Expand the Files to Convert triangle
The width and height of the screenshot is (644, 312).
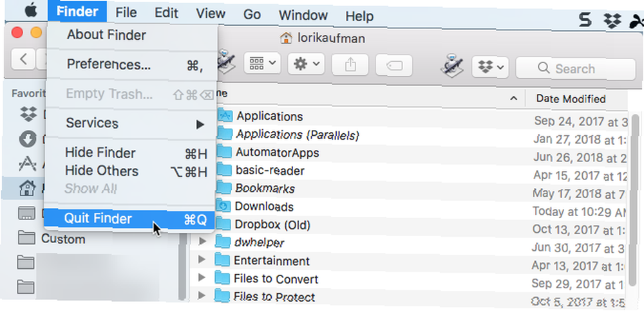[201, 277]
